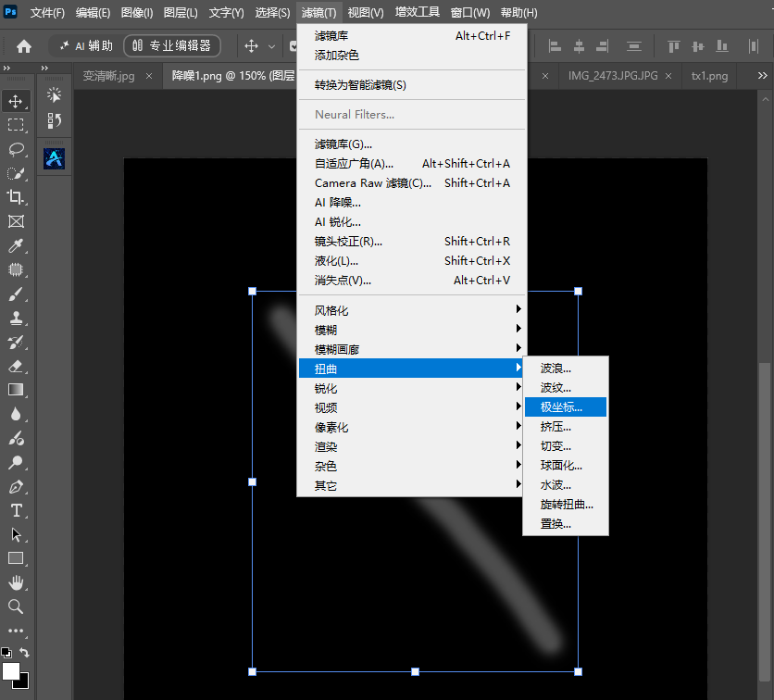The image size is (774, 700).
Task: Pick the Lasso tool
Action: coord(16,149)
